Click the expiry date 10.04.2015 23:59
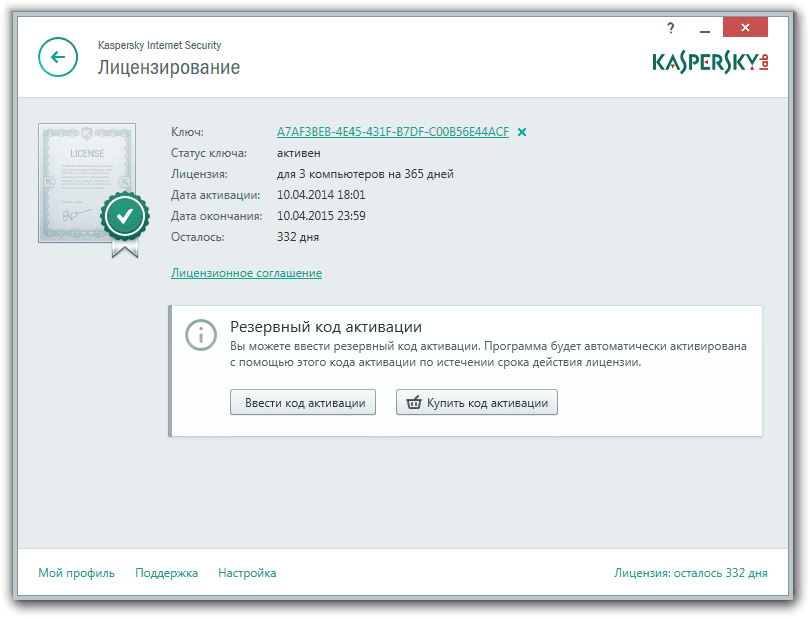This screenshot has width=810, height=619. [321, 216]
